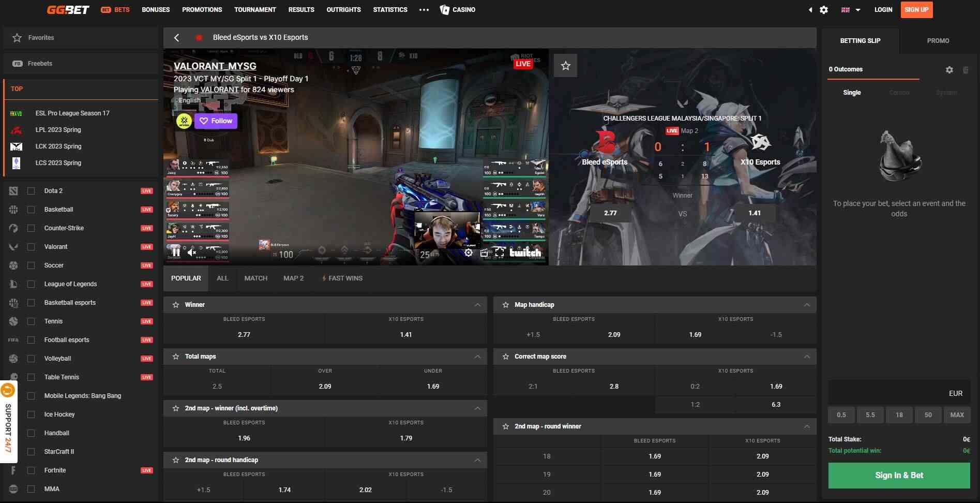Switch to the MATCH tab
Viewport: 980px width, 503px height.
pyautogui.click(x=256, y=278)
